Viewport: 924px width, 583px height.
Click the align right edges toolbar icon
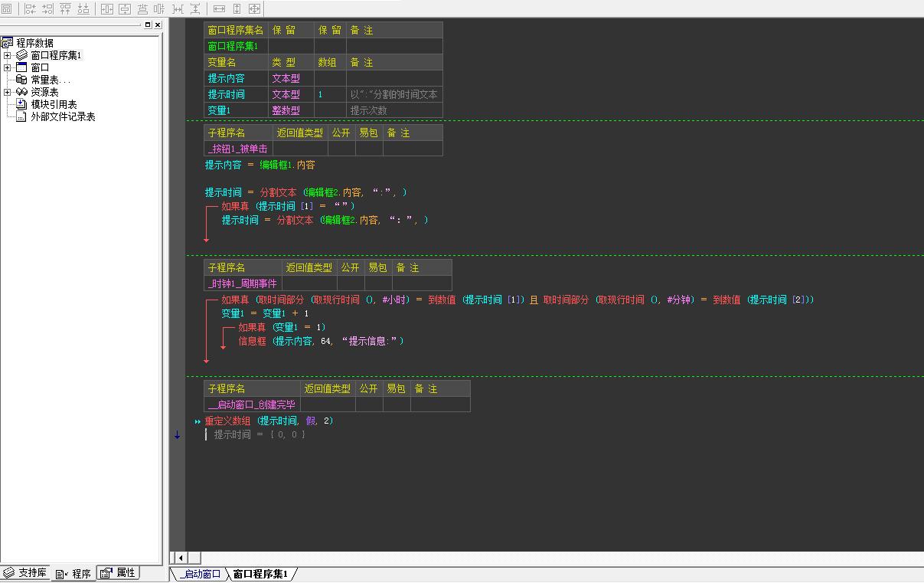47,9
